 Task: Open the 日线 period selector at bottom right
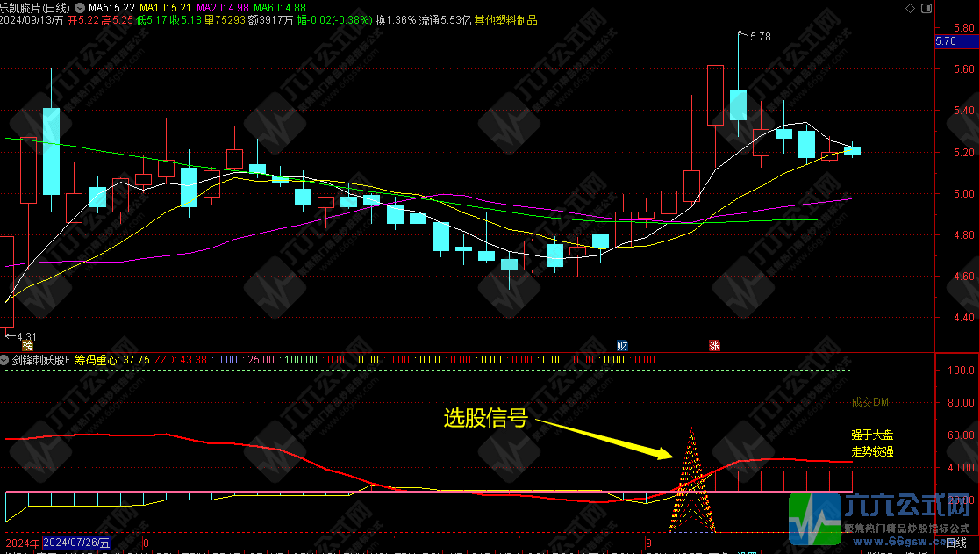(x=955, y=543)
